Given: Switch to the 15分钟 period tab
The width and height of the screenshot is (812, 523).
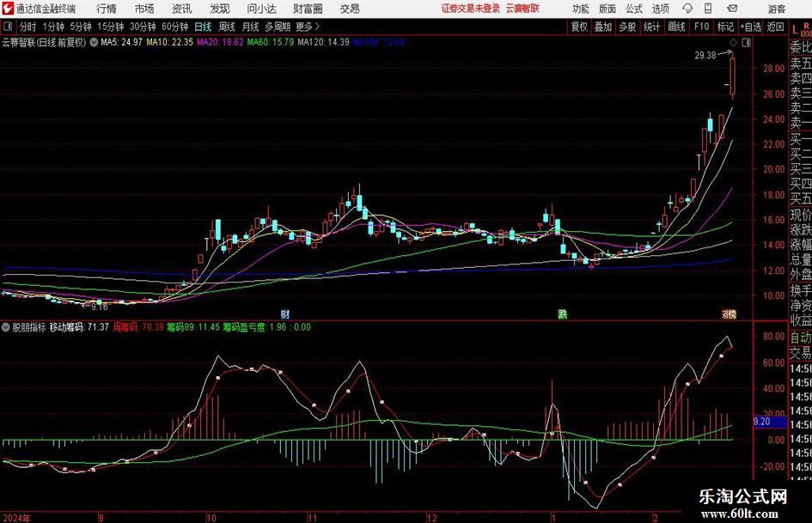Looking at the screenshot, I should tap(110, 27).
